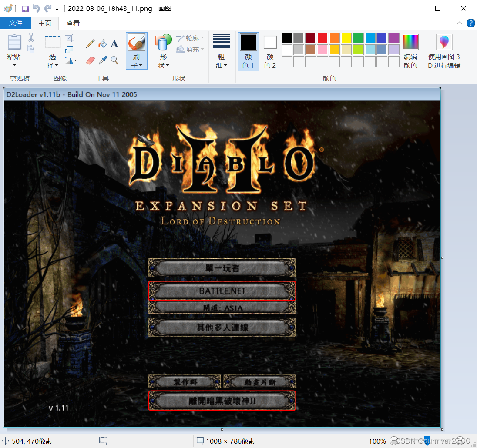Click the 100% zoom level text
Screen dimensions: 477x448
pos(377,441)
